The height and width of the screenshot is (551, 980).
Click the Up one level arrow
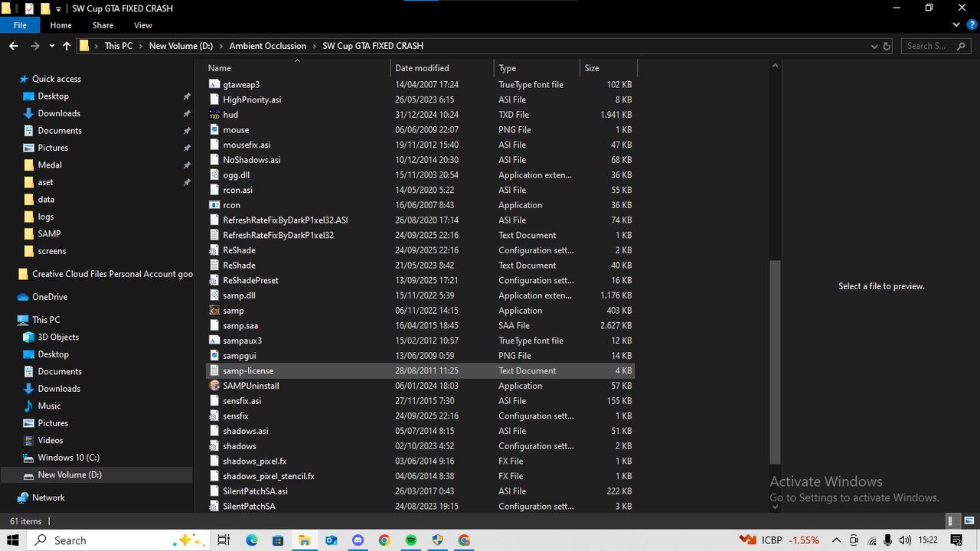pyautogui.click(x=67, y=46)
